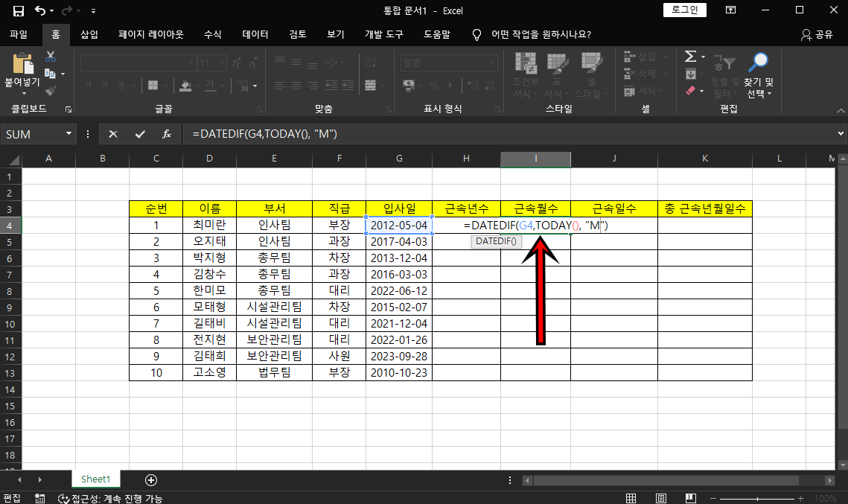848x504 pixels.
Task: Collapse the ribbon with the chevron
Action: (841, 110)
